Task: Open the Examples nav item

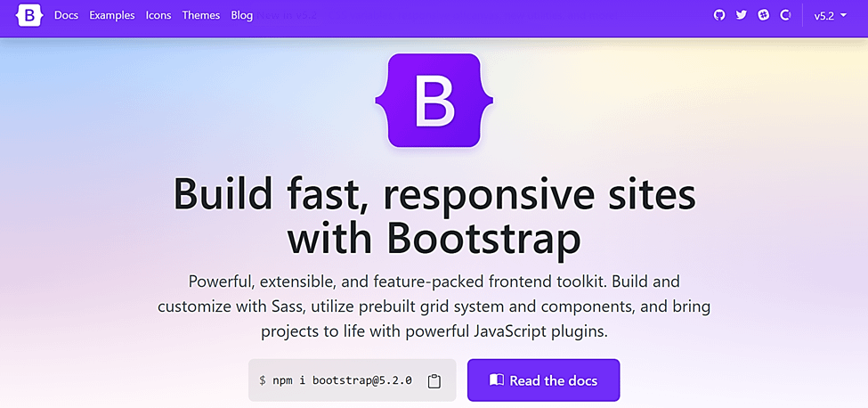Action: (112, 15)
